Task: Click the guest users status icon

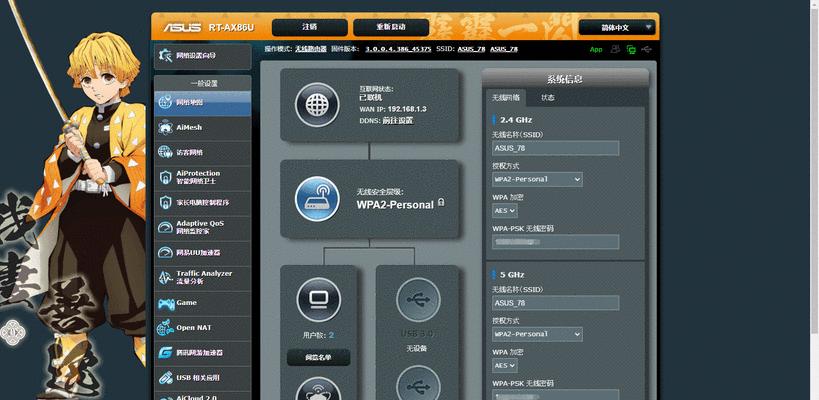Action: pos(616,49)
